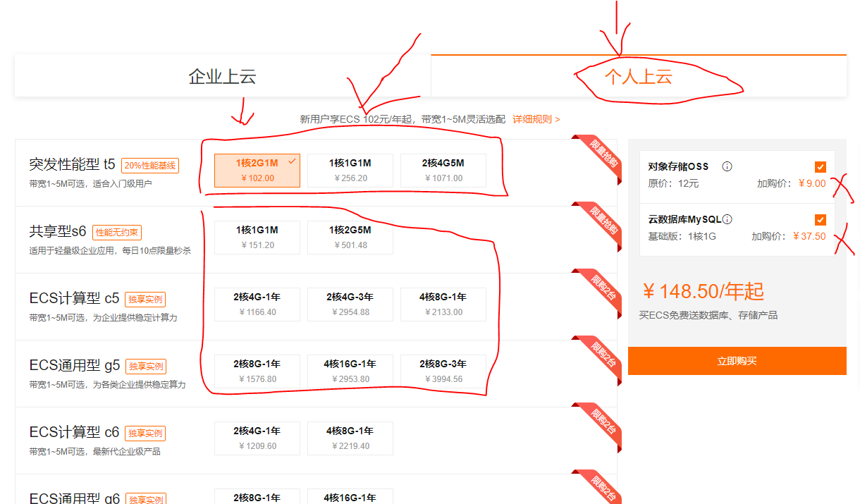Select c6 2核4G-1年 ¥1209.60 option
This screenshot has height=504, width=860.
(257, 438)
